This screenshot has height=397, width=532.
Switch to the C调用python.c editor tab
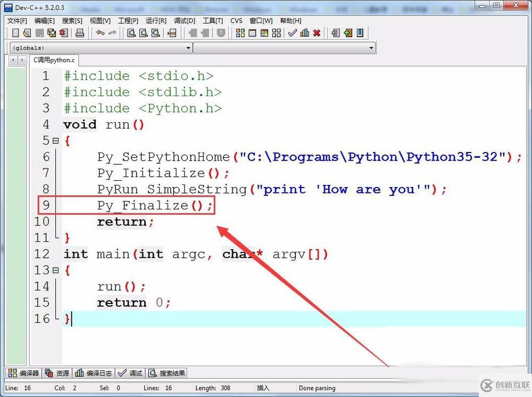click(53, 60)
